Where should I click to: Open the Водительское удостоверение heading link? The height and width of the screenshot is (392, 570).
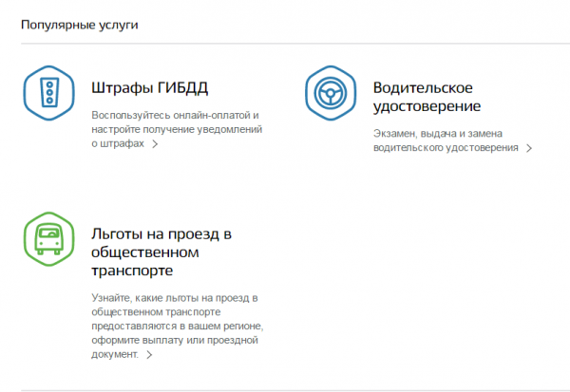pos(427,97)
